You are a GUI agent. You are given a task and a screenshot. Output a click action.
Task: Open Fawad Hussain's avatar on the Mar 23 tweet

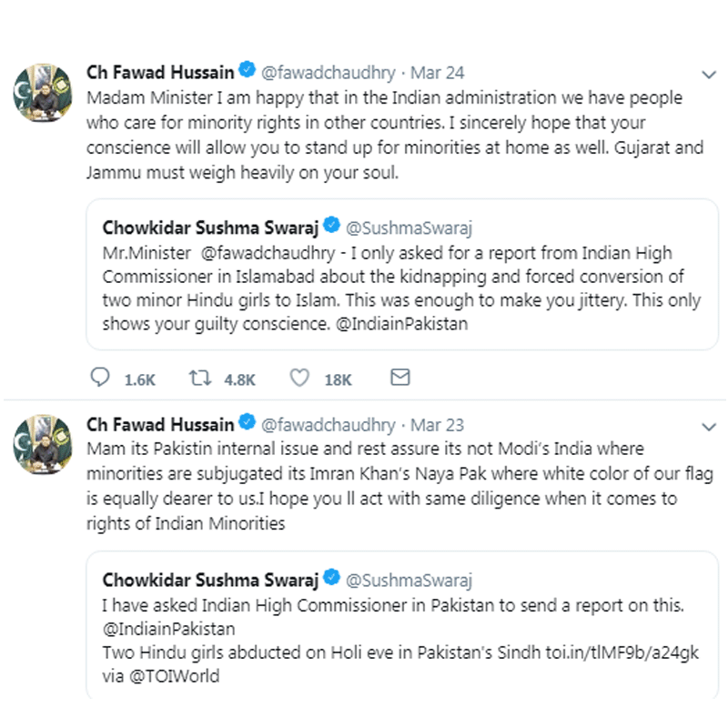tap(43, 444)
